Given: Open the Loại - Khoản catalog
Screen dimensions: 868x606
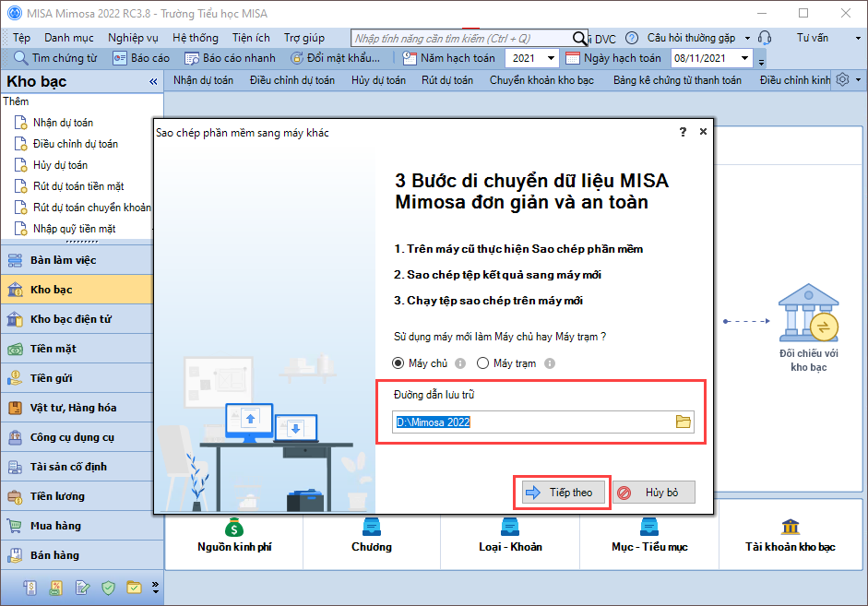Looking at the screenshot, I should click(510, 535).
